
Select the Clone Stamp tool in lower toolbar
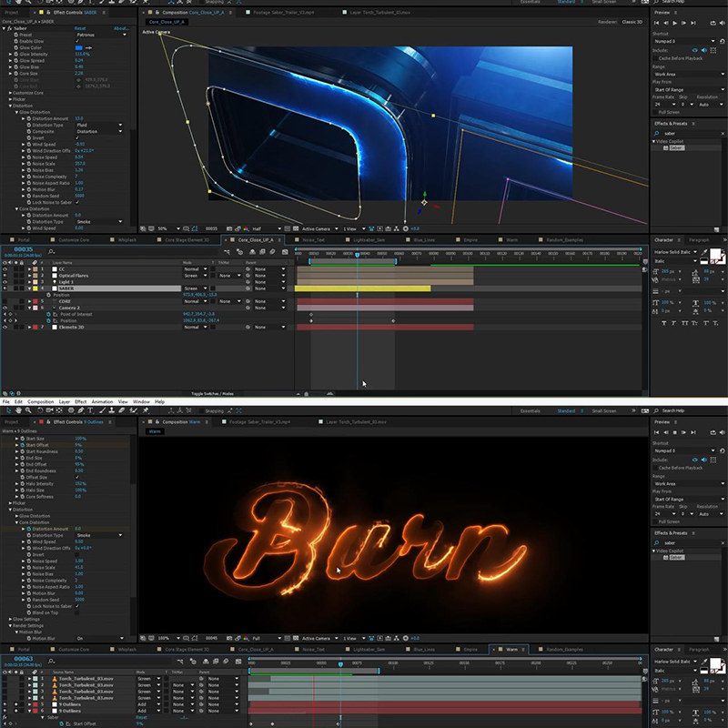click(112, 410)
